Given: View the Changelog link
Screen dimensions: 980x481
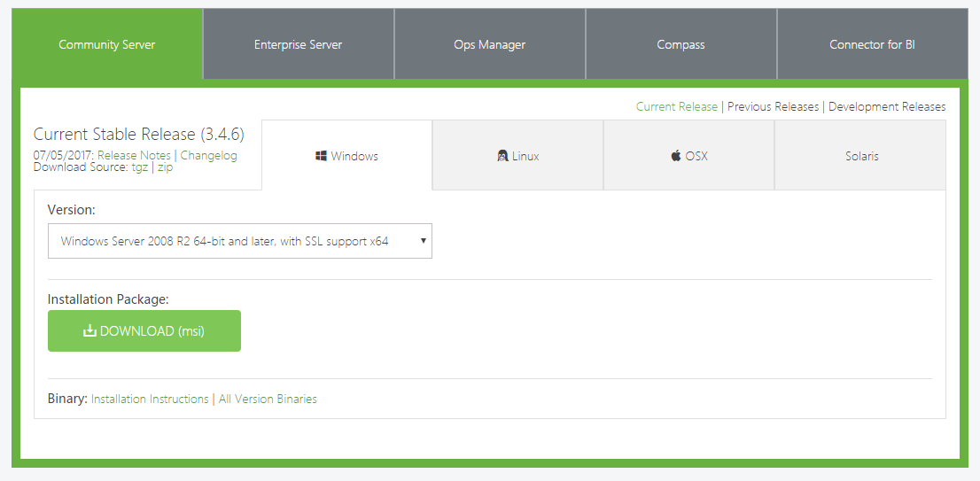Looking at the screenshot, I should click(209, 155).
